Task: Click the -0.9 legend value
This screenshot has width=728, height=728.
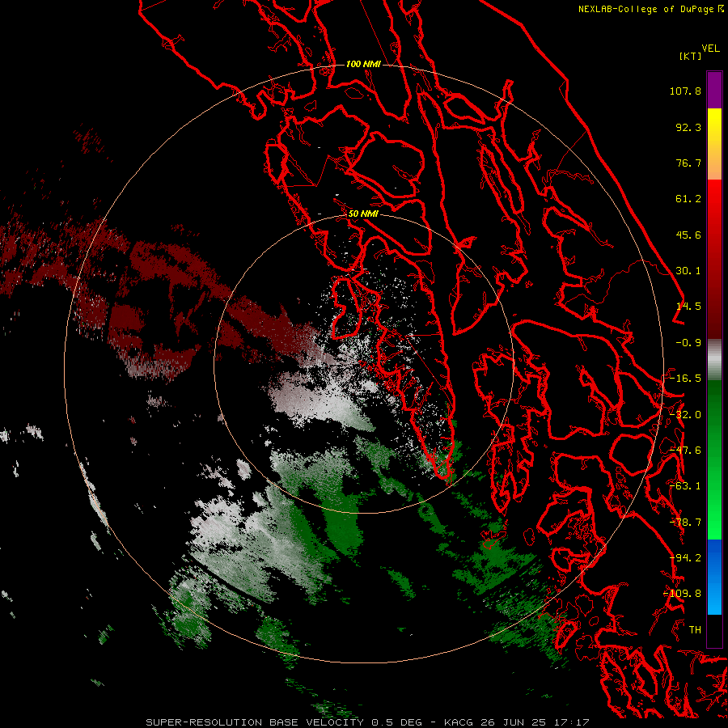Action: [688, 343]
